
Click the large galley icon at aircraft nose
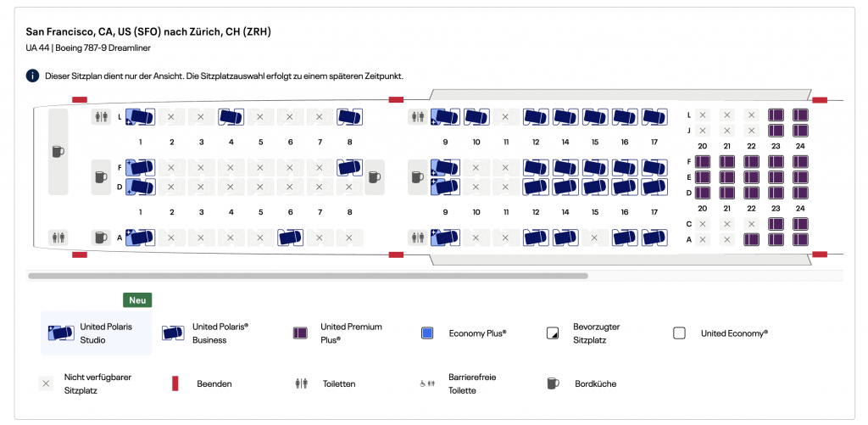pyautogui.click(x=58, y=151)
